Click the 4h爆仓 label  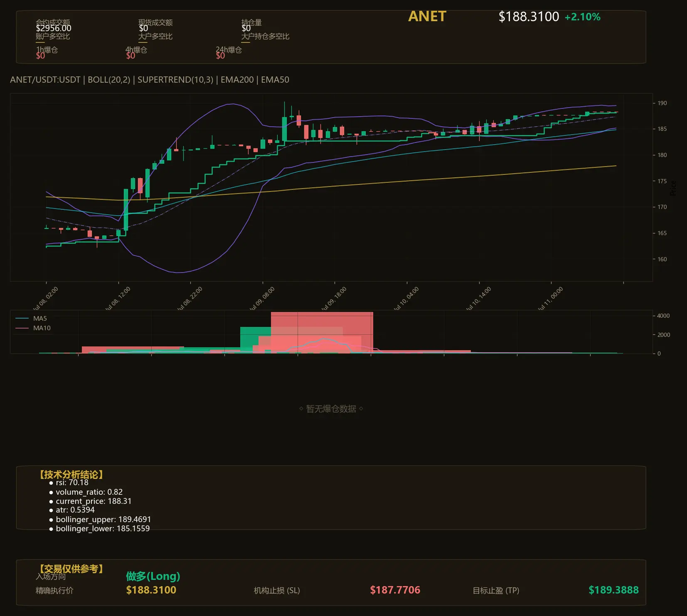pos(136,50)
